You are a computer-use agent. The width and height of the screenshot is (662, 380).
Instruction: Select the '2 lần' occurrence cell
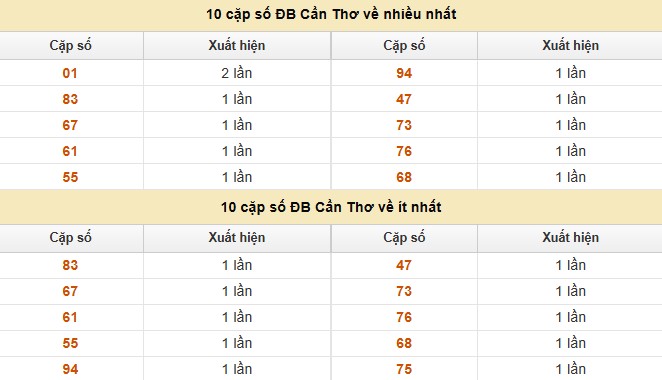pos(237,73)
